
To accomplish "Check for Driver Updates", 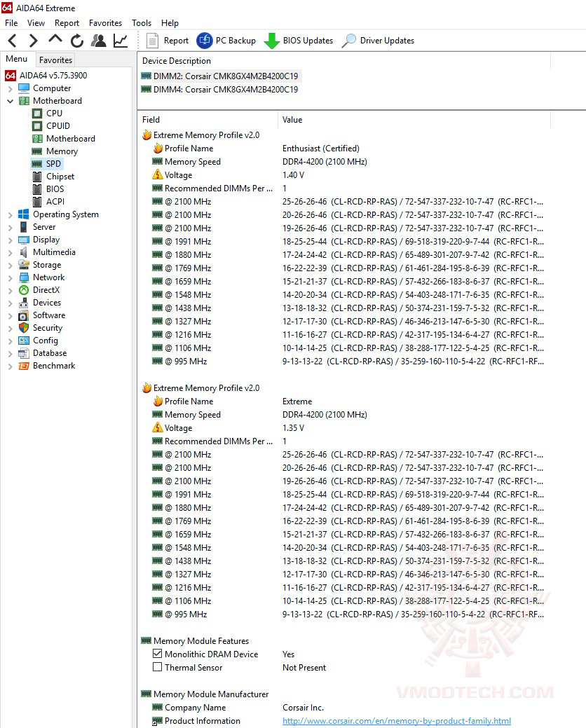I will [378, 41].
